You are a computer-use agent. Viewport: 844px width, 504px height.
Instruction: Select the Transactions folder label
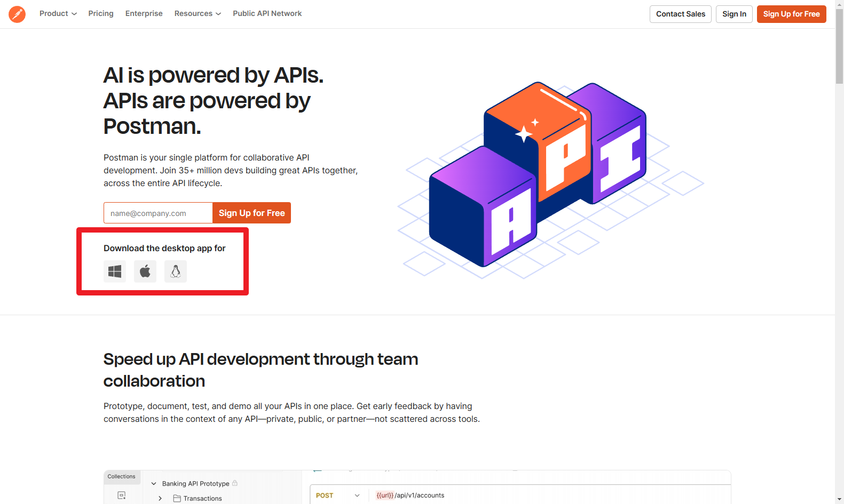[202, 499]
